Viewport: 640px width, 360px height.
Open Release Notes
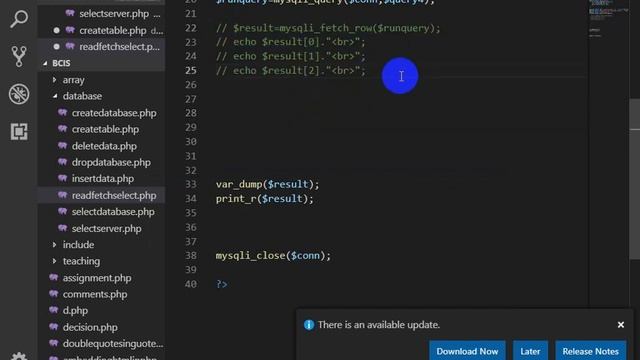590,351
